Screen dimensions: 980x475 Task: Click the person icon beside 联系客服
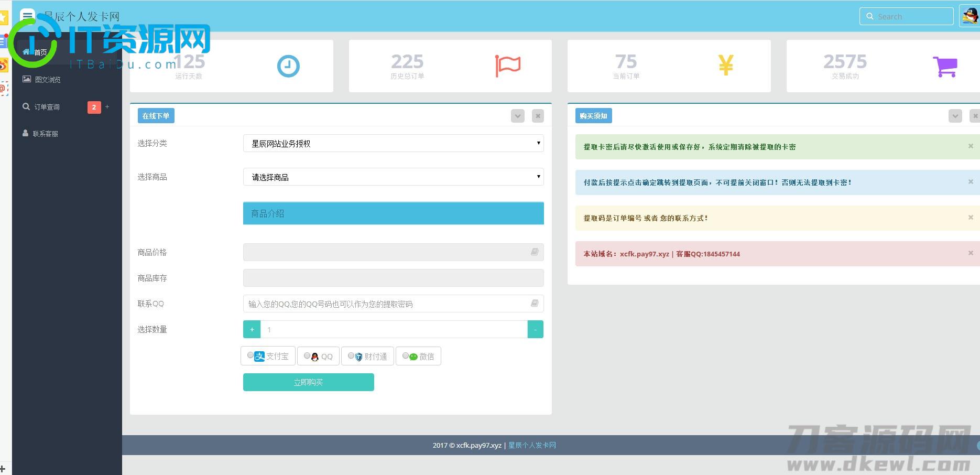pos(25,133)
